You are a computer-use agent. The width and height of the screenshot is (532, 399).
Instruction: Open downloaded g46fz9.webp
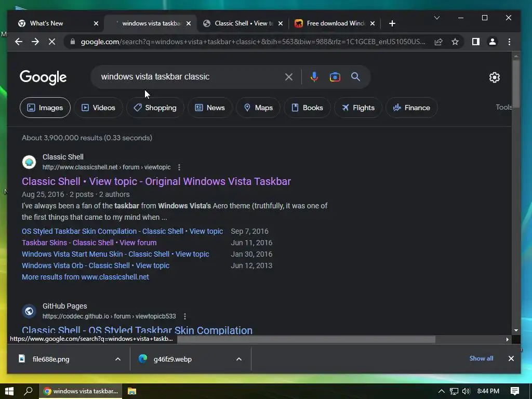click(172, 359)
